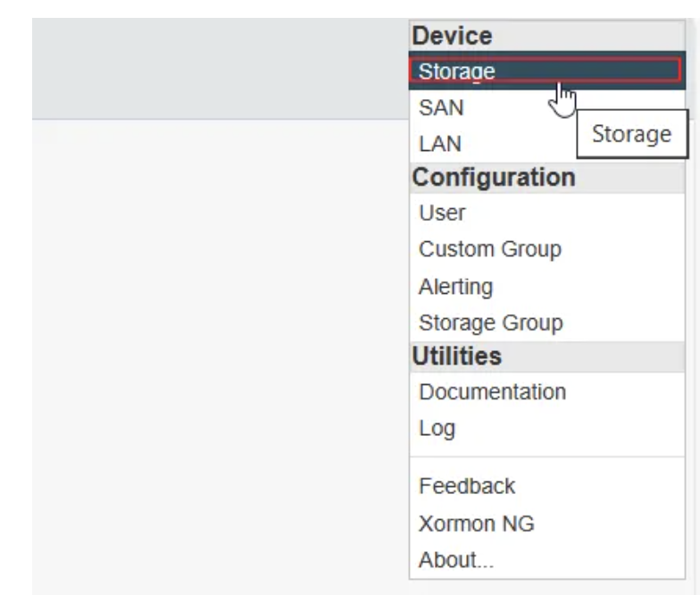700x595 pixels.
Task: Open the About... dialog entry
Action: pos(546,559)
